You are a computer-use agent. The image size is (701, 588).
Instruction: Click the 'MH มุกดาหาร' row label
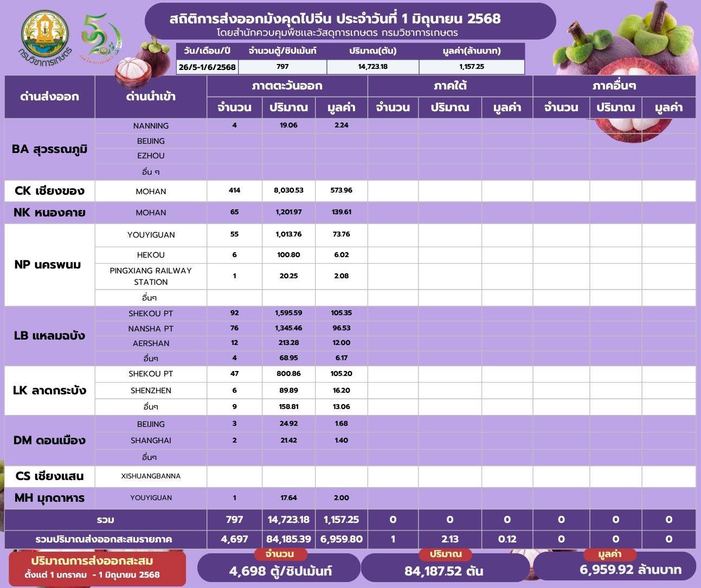[x=49, y=498]
